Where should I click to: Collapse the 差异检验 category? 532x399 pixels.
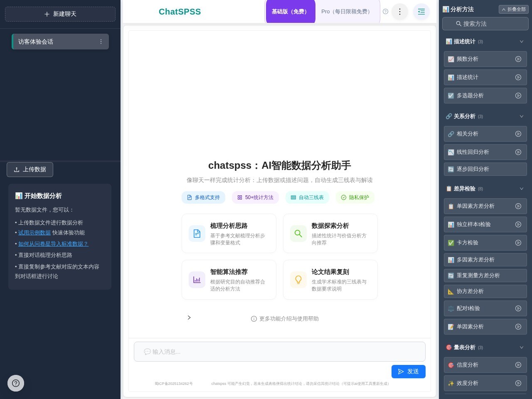[522, 189]
